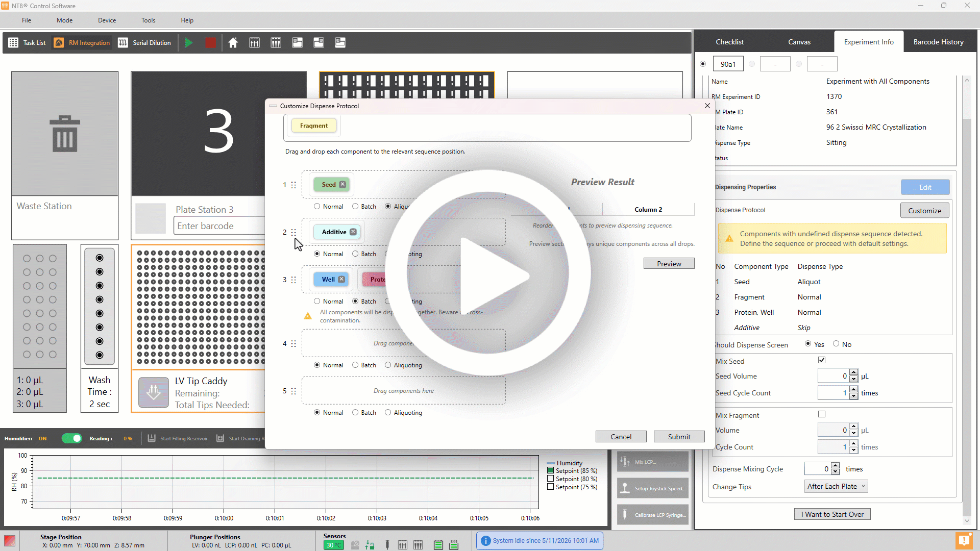This screenshot has width=980, height=551.
Task: Click the Plate Station 3 barcode field
Action: [220, 226]
